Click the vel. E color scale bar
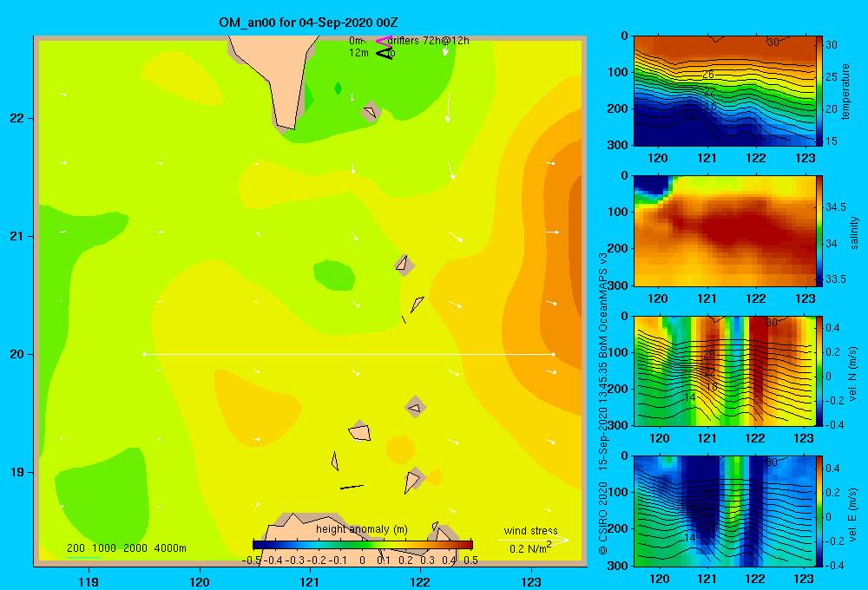Screen dimensions: 868x590 (x=819, y=511)
